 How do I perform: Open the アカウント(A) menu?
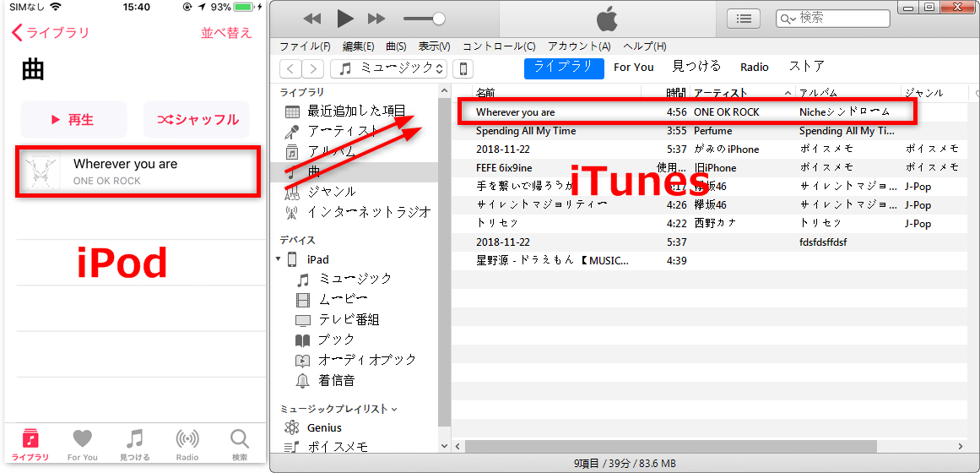coord(579,46)
